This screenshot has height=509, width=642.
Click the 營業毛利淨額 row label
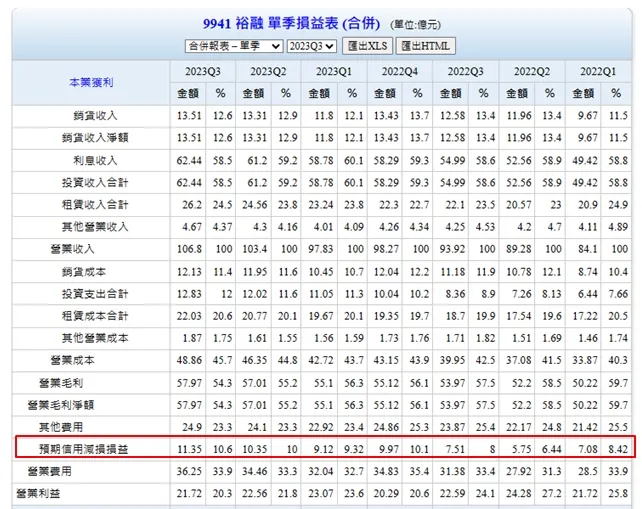pos(61,405)
